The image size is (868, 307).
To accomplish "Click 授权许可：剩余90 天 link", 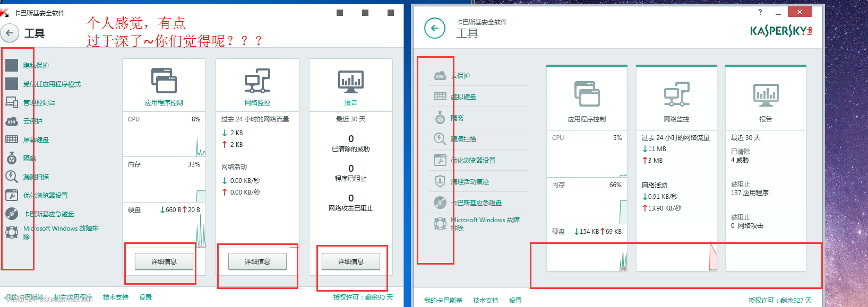I will (x=363, y=297).
